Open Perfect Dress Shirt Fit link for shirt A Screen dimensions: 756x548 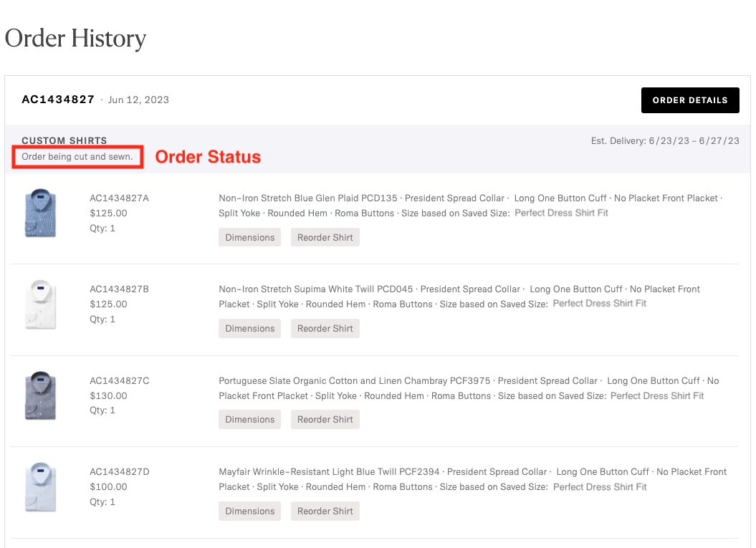click(561, 213)
